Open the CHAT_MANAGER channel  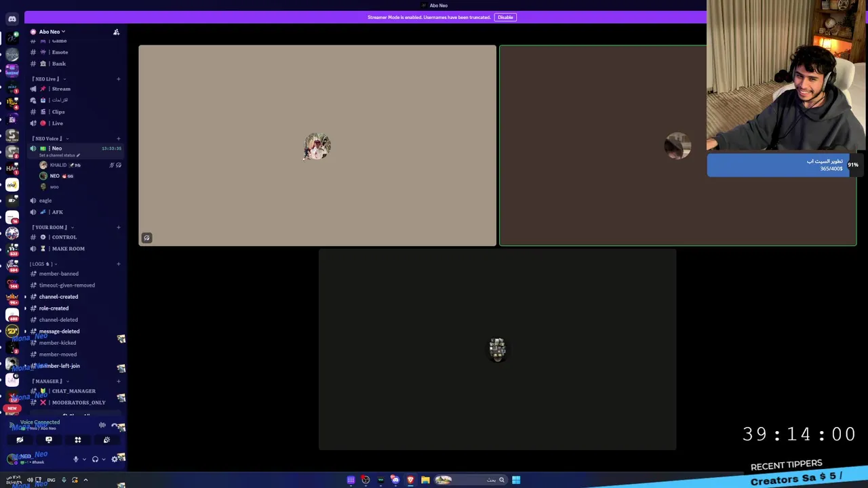(75, 391)
